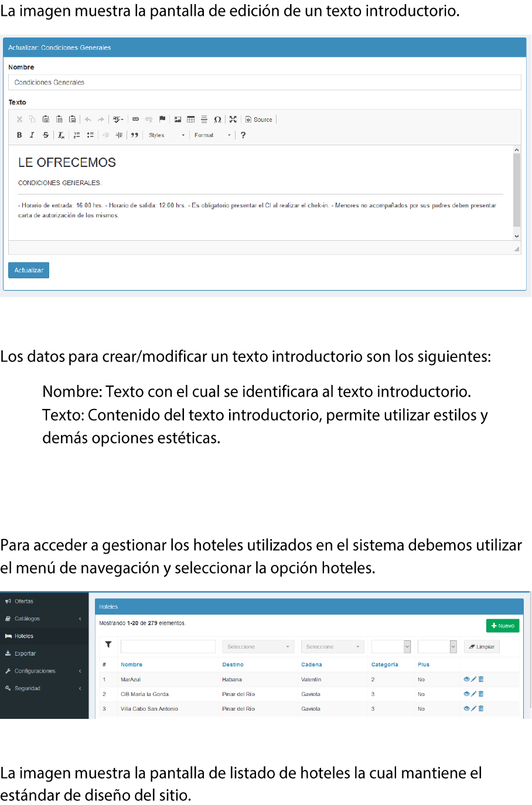Image resolution: width=532 pixels, height=805 pixels.
Task: Click the Nombre field with Condiciones Generales
Action: (x=265, y=83)
